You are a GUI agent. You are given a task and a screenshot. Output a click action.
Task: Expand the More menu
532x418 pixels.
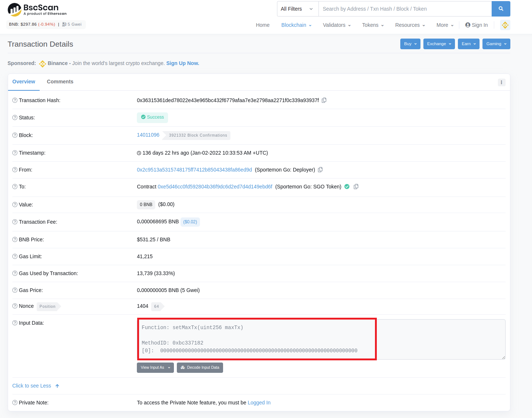445,25
